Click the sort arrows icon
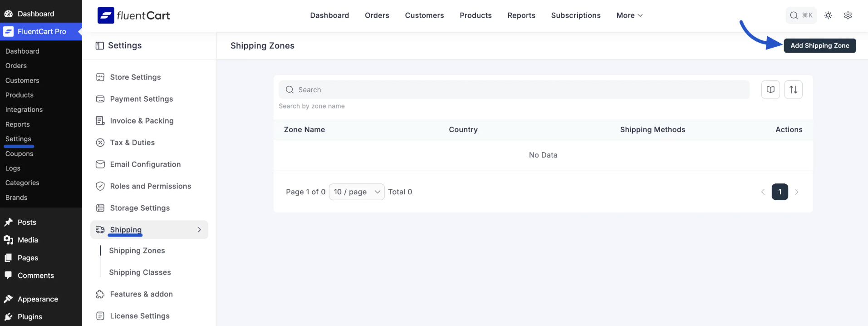Image resolution: width=868 pixels, height=326 pixels. 793,89
